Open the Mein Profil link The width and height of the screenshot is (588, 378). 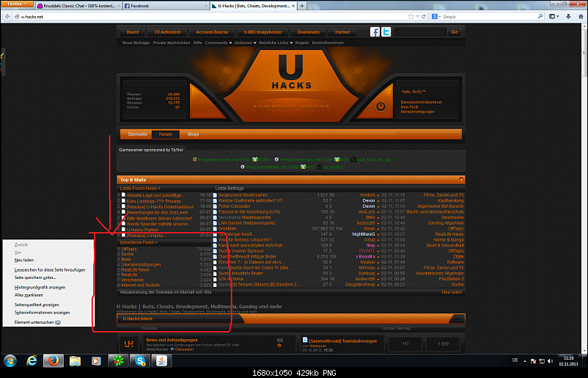409,107
